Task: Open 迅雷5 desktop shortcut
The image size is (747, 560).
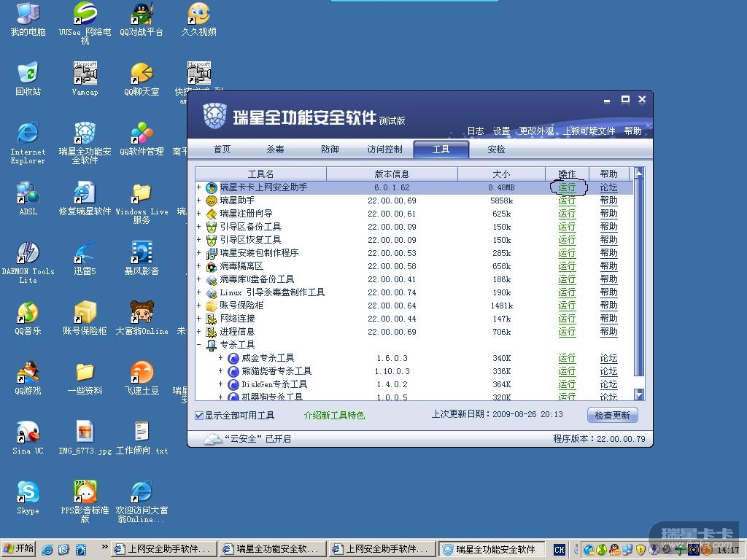Action: (85, 259)
